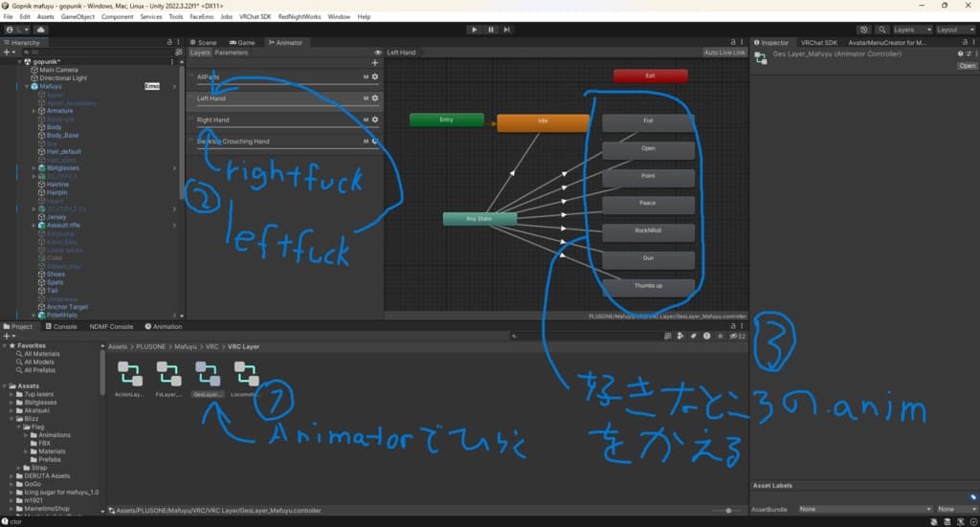
Task: Switch to the Game tab
Action: click(x=242, y=42)
